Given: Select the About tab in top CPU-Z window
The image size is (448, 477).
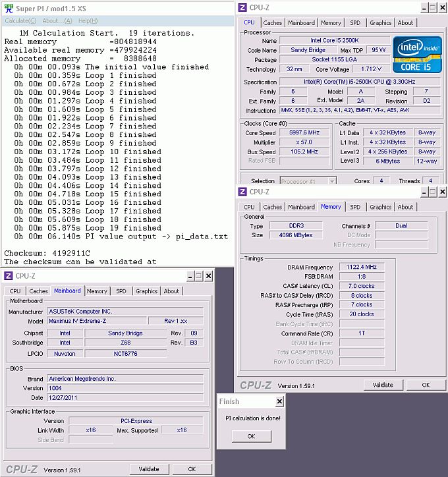Looking at the screenshot, I should point(405,23).
